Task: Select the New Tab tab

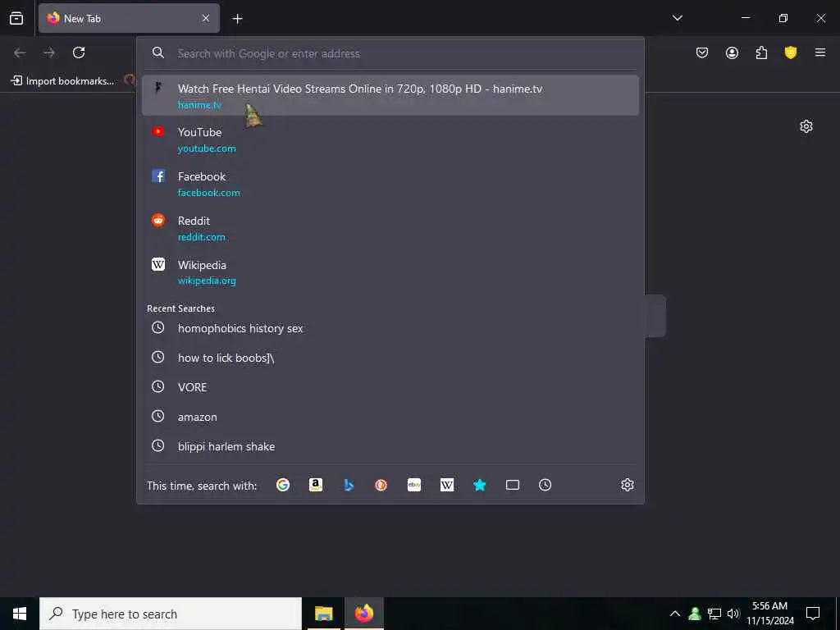Action: [x=129, y=18]
